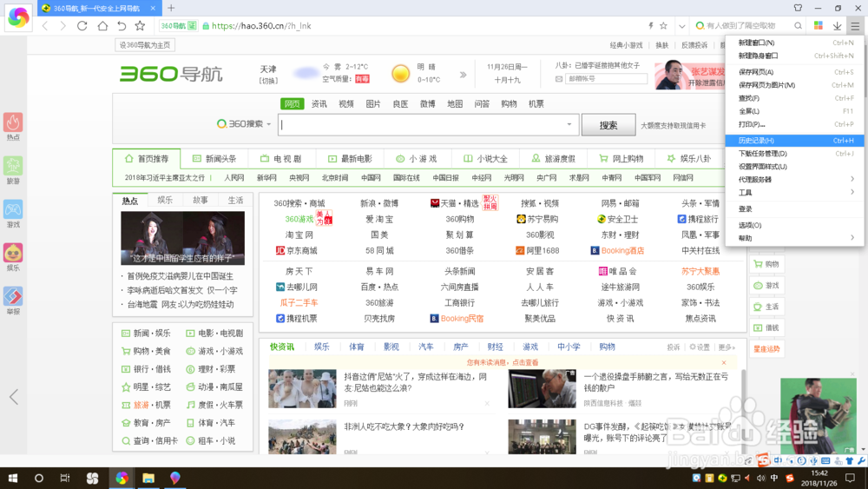Open 下载任务管理(D) menu item
Viewport: 868px width, 489px height.
[x=794, y=154]
